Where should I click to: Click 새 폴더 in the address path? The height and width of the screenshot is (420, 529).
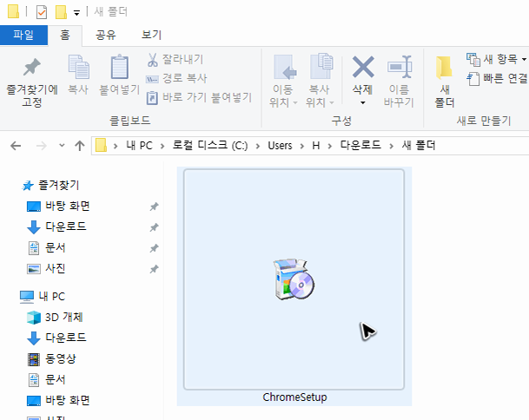(x=419, y=145)
